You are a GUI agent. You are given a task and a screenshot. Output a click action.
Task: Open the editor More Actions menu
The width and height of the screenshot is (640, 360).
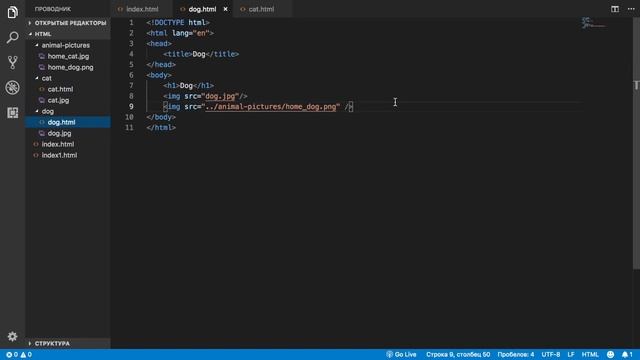click(631, 9)
